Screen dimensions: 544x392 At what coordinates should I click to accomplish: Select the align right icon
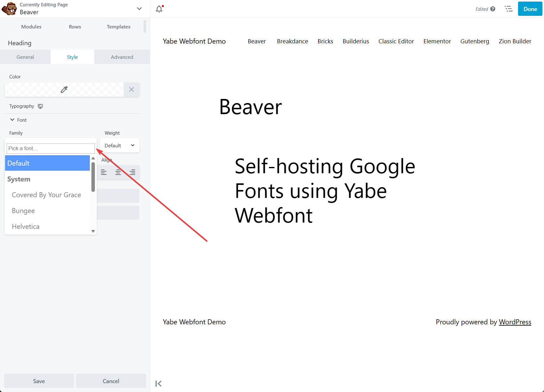click(x=133, y=172)
